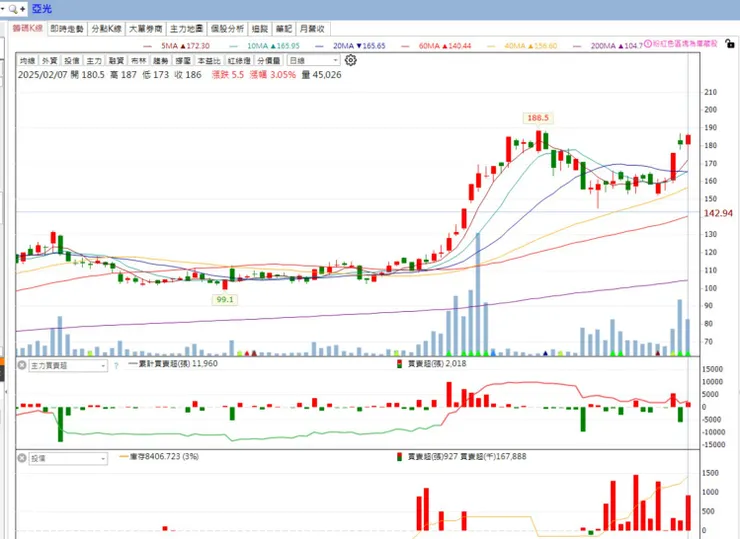
Task: Click the 40MA 156.60 legend entry
Action: [x=522, y=46]
